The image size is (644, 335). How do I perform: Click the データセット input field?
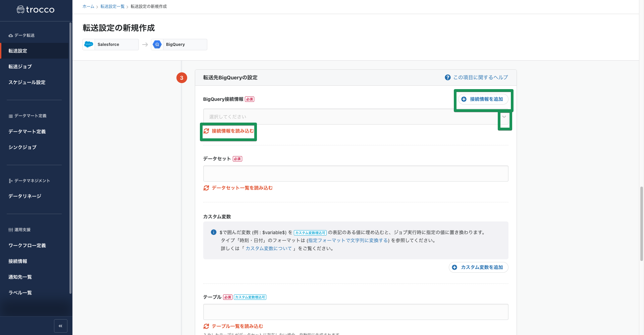point(356,174)
